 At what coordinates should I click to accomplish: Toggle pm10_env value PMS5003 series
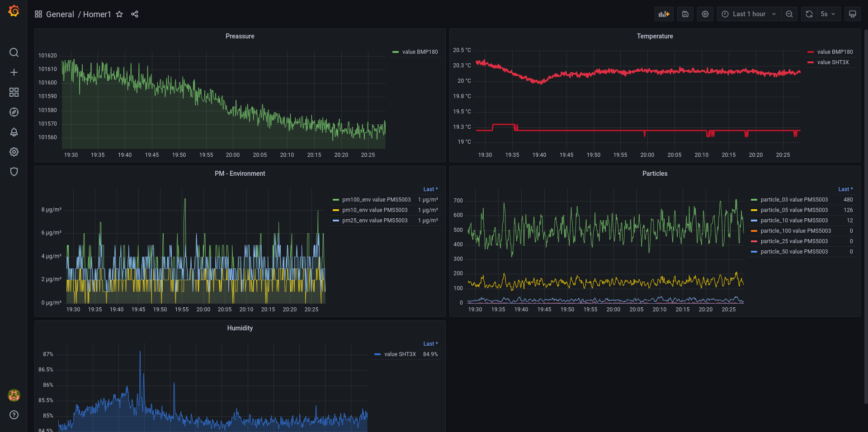[375, 210]
